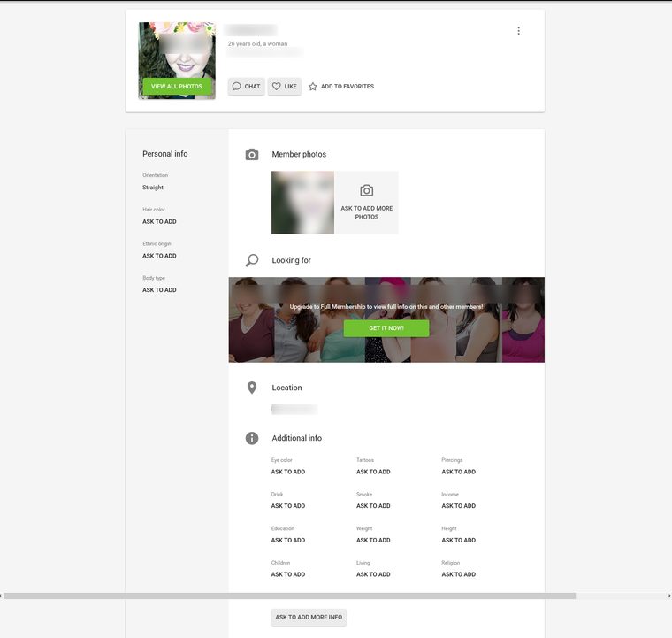Click Ask to Add More Info button
The width and height of the screenshot is (672, 638).
coord(309,617)
